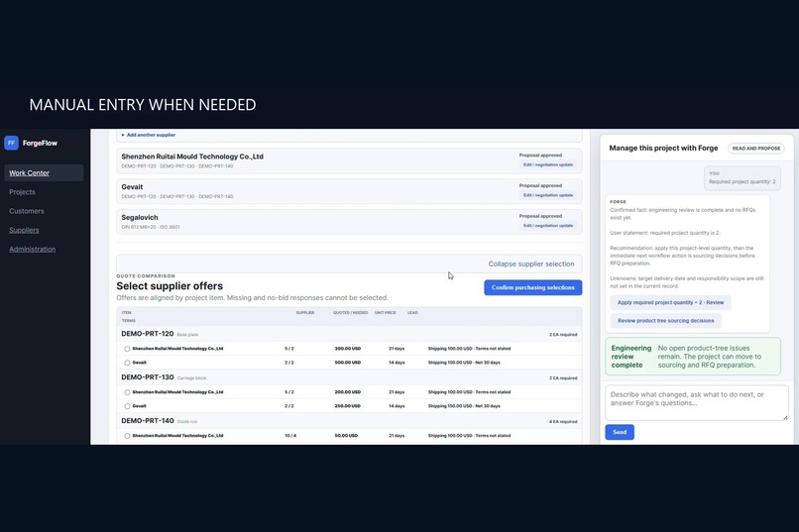Click 'DIN 912 M6×20 · ISO 3601' text
799x532 pixels.
pos(151,227)
